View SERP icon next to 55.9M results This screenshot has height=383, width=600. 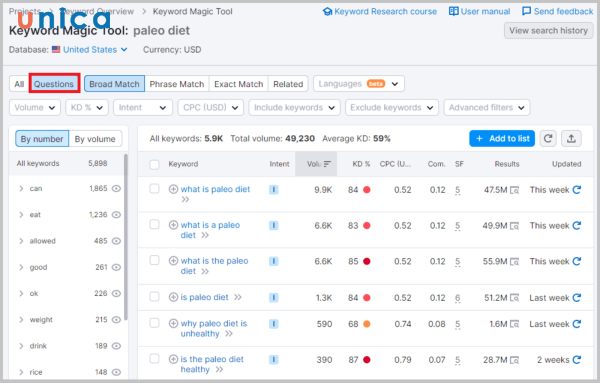click(x=515, y=262)
